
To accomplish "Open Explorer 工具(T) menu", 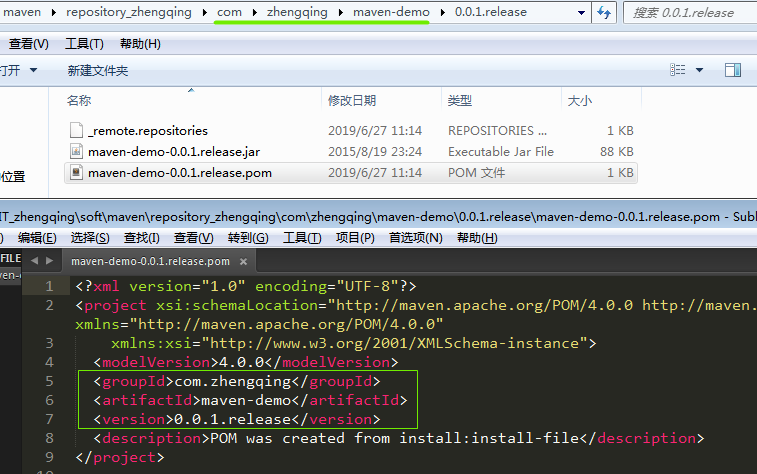I will (x=84, y=44).
